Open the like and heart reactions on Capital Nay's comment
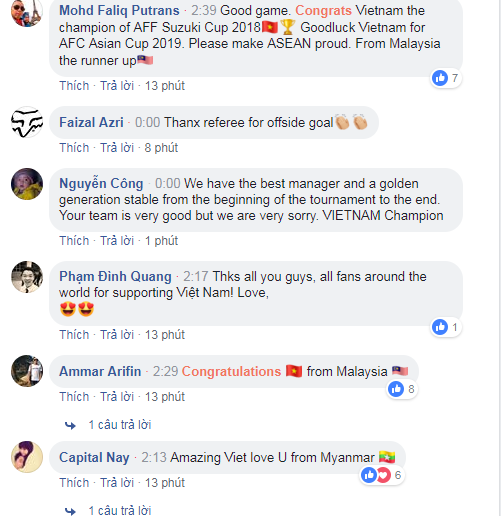 (382, 475)
